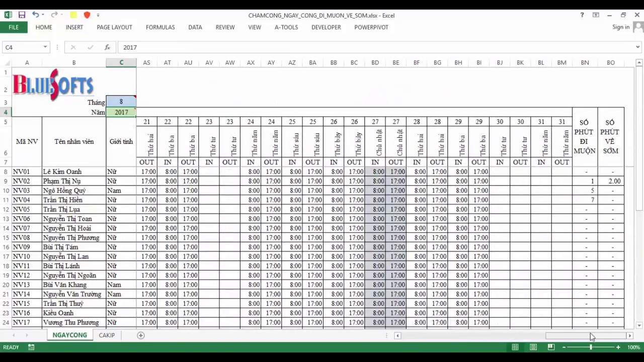Switch to Normal view
The height and width of the screenshot is (362, 644).
click(x=515, y=347)
